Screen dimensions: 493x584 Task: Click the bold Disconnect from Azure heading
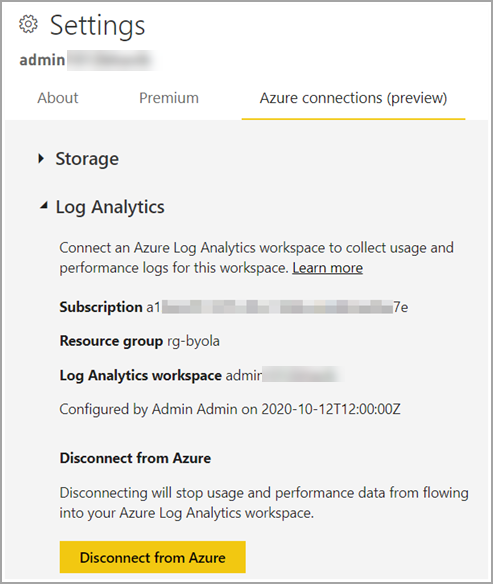click(x=135, y=458)
